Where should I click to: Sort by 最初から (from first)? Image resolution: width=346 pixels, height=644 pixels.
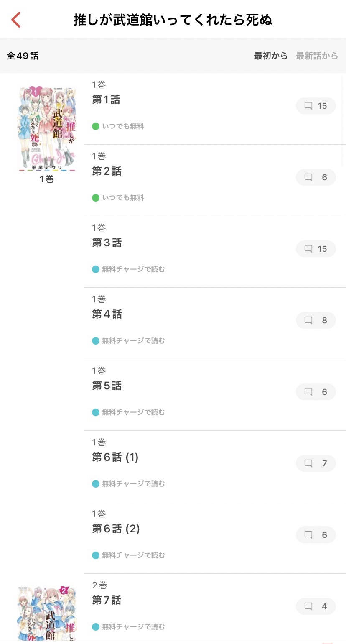pos(271,56)
